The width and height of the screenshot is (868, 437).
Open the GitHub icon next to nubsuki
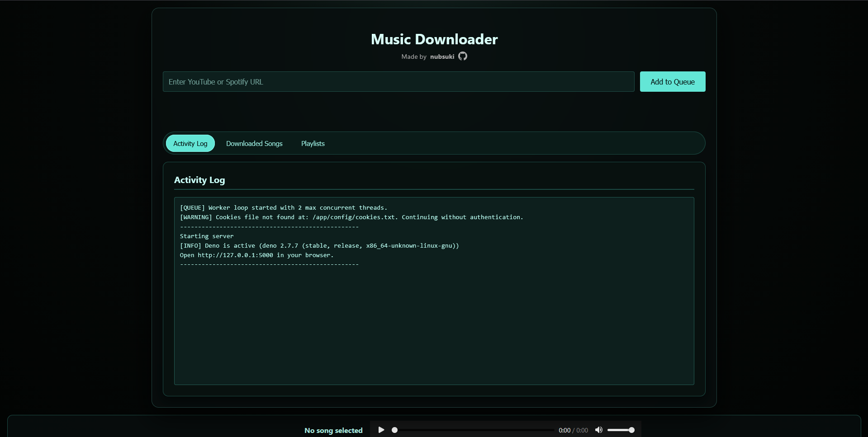(462, 56)
